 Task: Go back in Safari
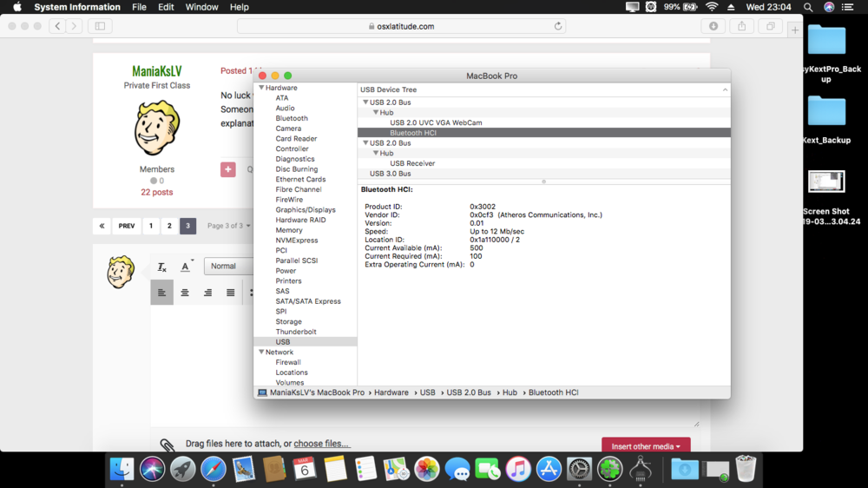click(x=57, y=26)
